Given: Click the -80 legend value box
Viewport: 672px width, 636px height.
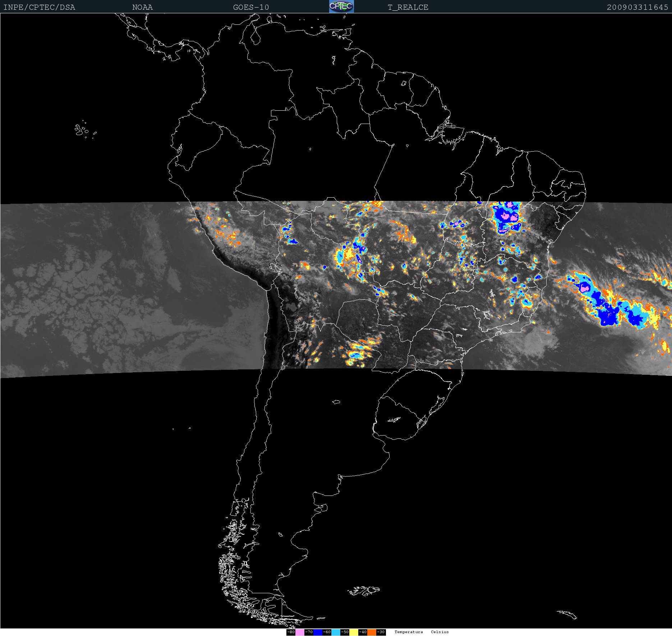Looking at the screenshot, I should 291,632.
